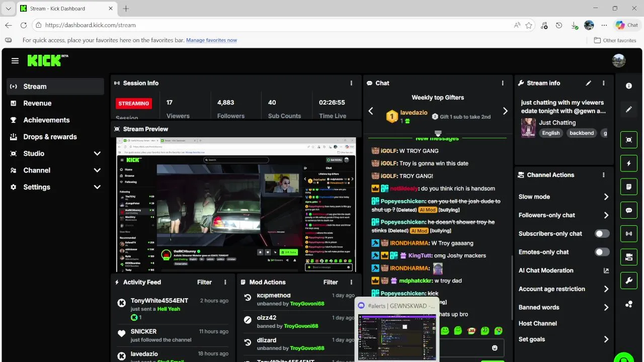The image size is (644, 362).
Task: Click Filter in Activity Feed
Action: [x=204, y=282]
